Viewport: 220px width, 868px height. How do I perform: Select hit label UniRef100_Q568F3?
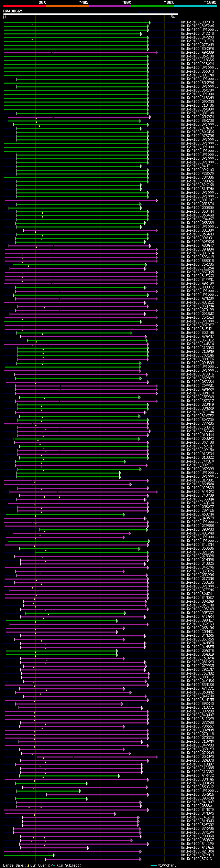coord(197,72)
